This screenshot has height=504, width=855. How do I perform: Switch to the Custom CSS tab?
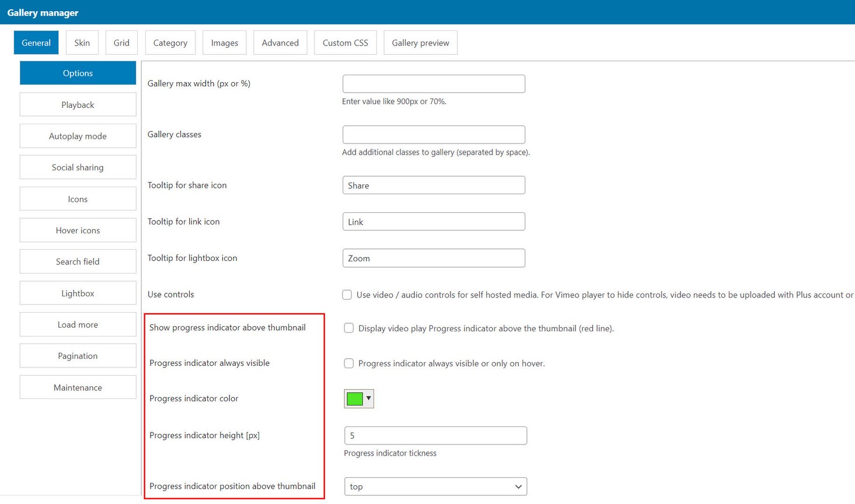coord(345,43)
